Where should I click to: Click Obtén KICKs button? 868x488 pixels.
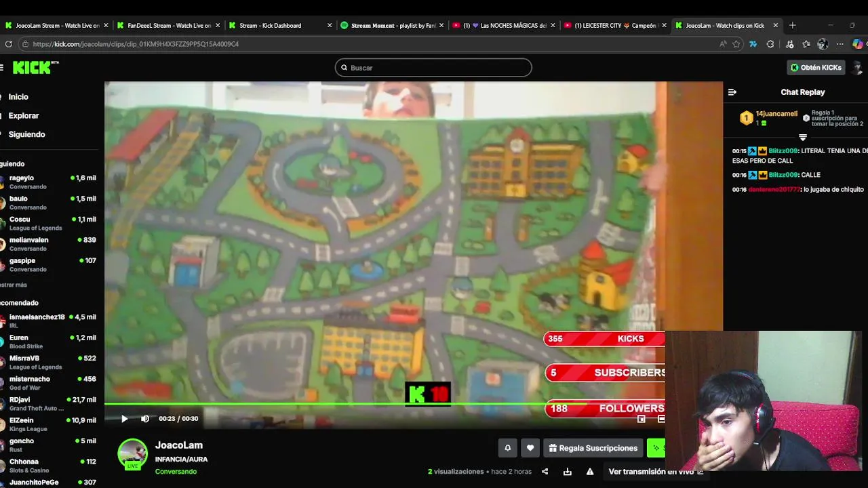816,68
